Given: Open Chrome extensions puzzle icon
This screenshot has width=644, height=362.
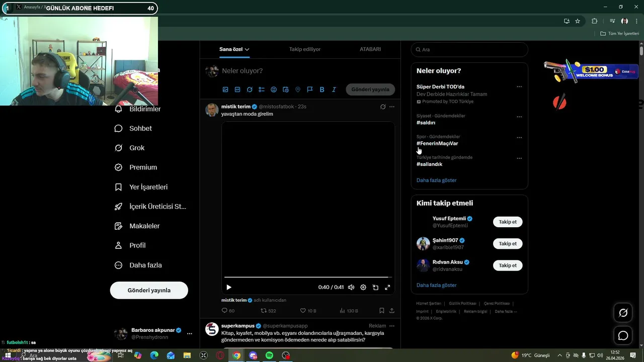Looking at the screenshot, I should [595, 21].
